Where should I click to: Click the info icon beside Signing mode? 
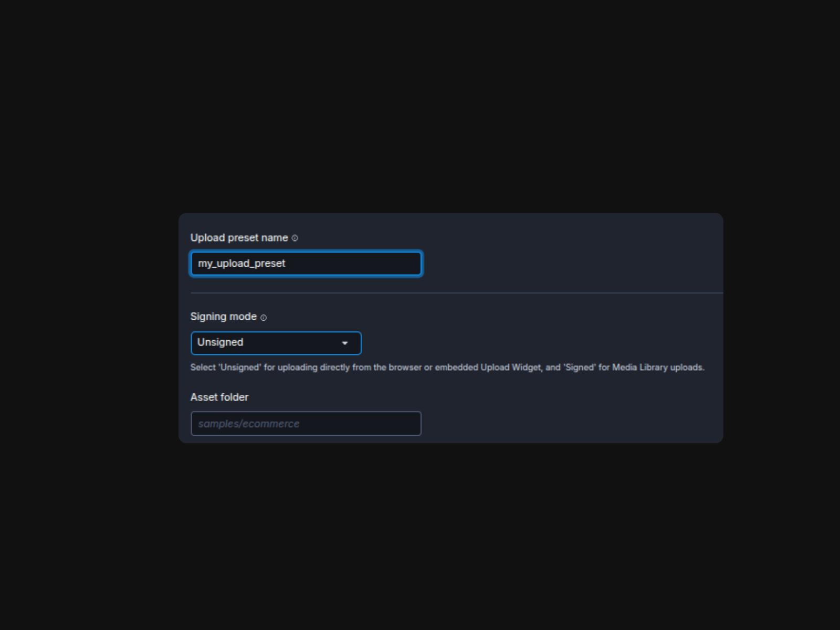[264, 318]
